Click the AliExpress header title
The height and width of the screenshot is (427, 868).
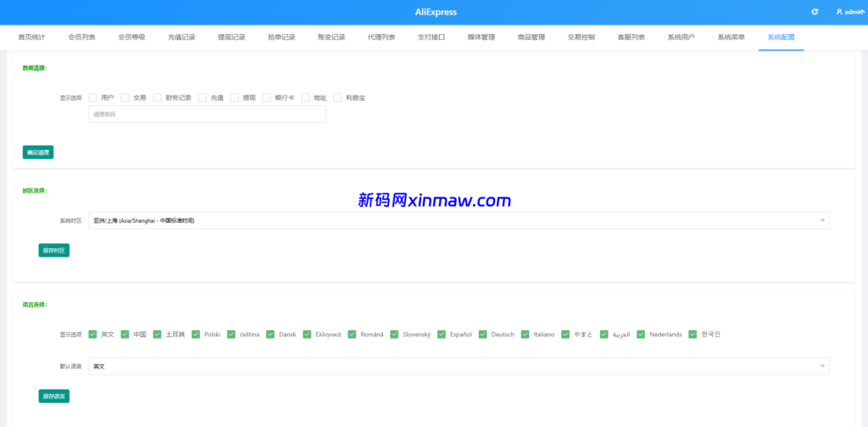coord(437,12)
